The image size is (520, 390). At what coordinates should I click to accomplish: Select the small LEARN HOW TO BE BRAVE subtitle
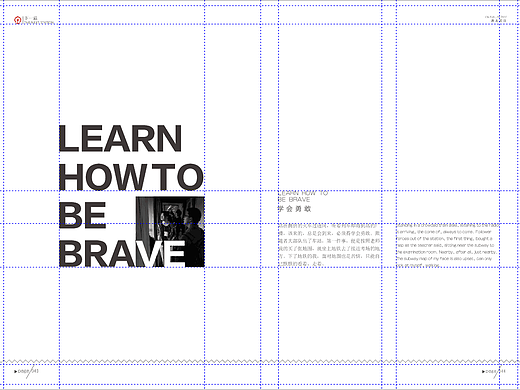coord(303,196)
